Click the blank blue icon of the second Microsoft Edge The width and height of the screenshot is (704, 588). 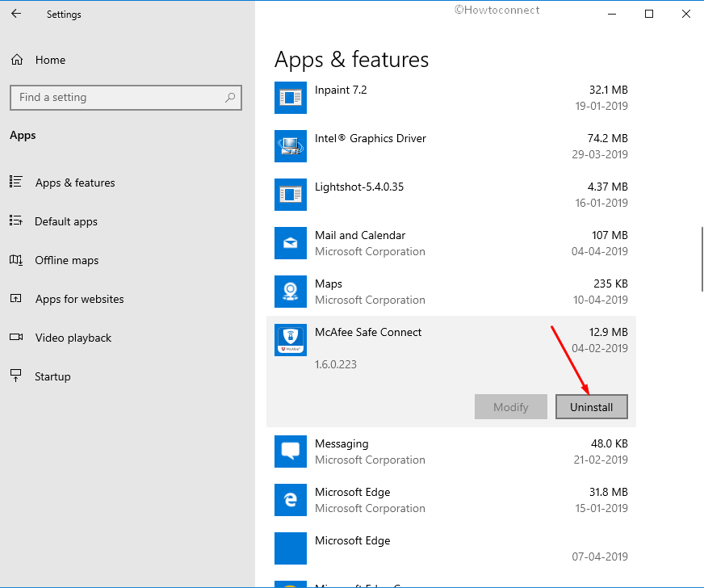(291, 548)
